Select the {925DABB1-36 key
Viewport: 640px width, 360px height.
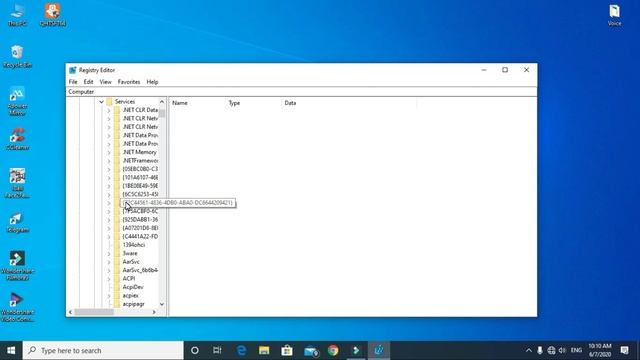coord(140,220)
